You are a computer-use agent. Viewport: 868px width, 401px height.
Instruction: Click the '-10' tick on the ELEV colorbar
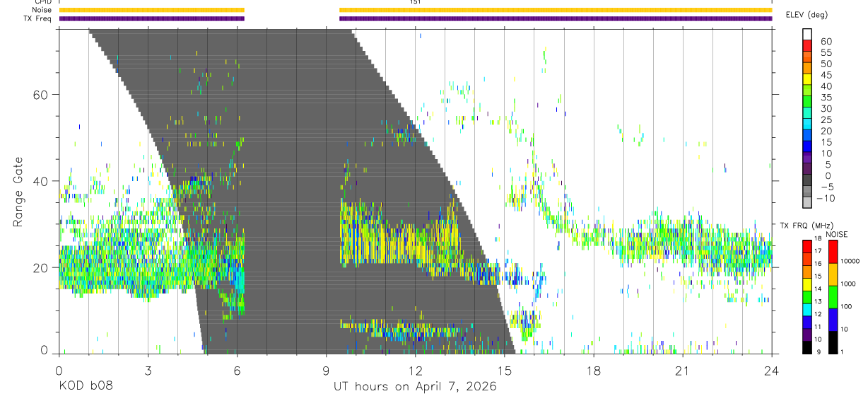pyautogui.click(x=824, y=198)
